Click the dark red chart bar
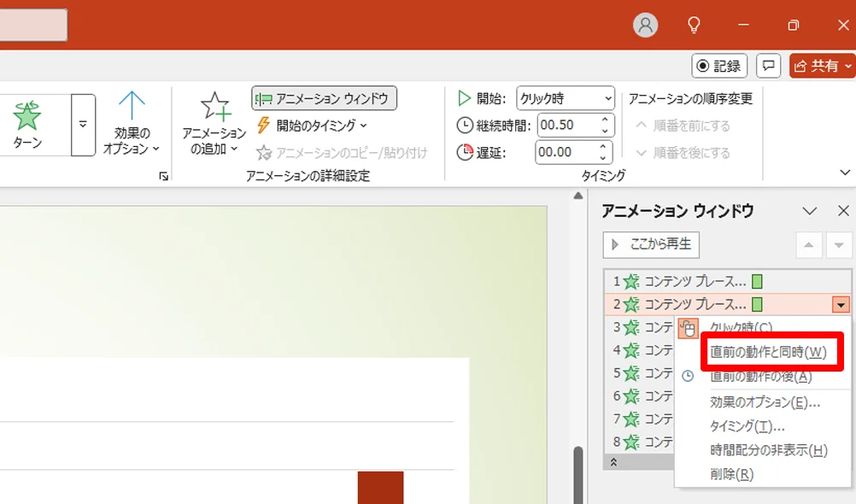The height and width of the screenshot is (504, 856). click(x=380, y=488)
